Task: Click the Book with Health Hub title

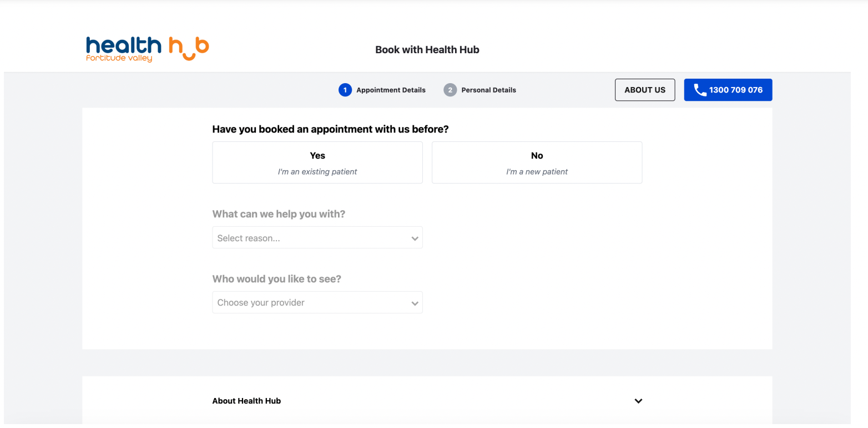Action: pyautogui.click(x=427, y=50)
